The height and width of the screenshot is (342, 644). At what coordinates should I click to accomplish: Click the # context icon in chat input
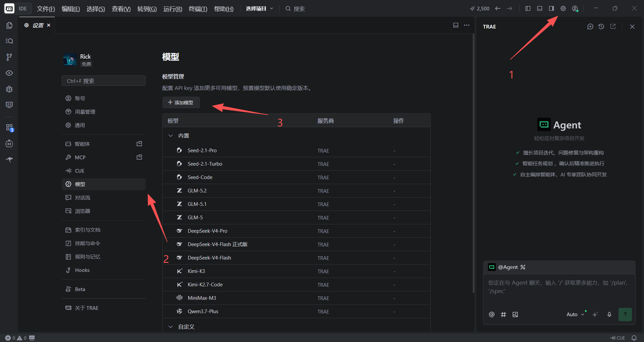coord(503,315)
